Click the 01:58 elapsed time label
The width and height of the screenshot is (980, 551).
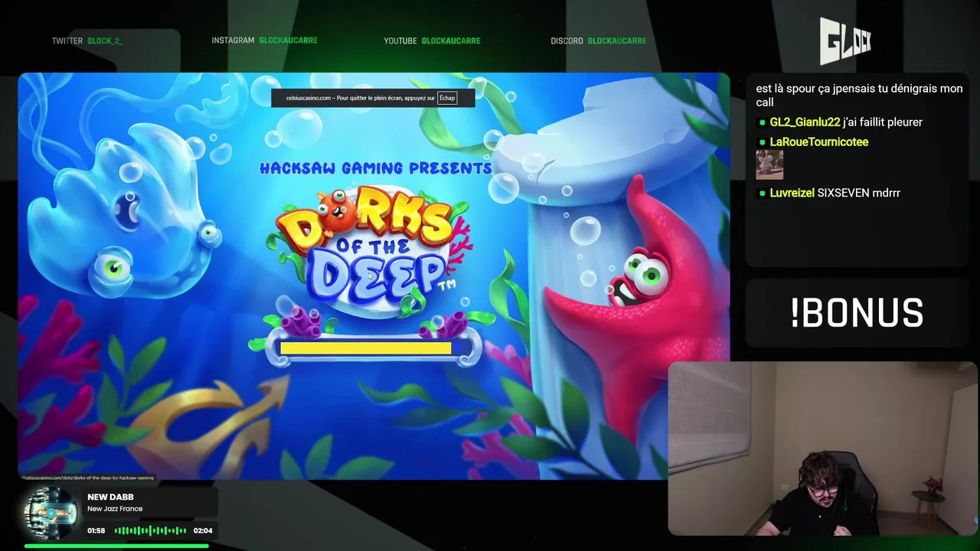[96, 530]
